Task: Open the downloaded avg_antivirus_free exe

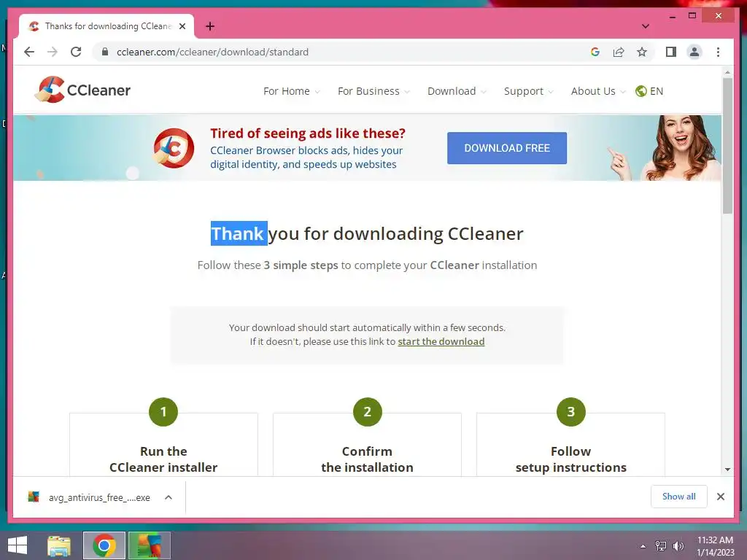Action: (x=89, y=497)
